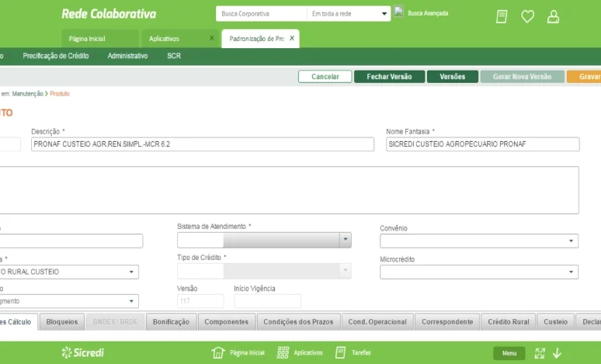Expand Sistema de Atendimento dropdown
This screenshot has width=601, height=364.
(x=345, y=240)
